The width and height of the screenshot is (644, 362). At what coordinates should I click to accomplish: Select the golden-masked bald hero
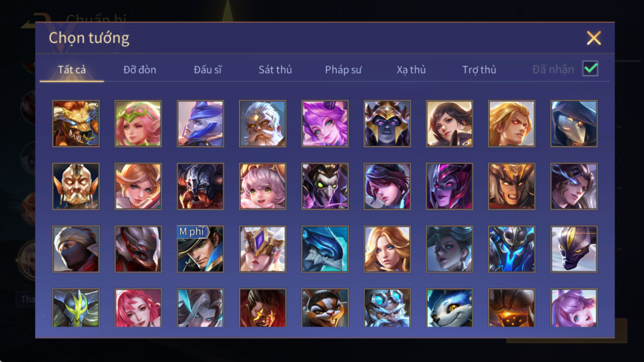click(76, 186)
